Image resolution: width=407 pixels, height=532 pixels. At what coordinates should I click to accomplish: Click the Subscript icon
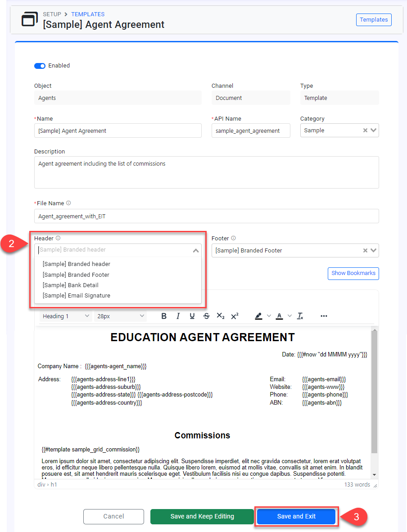pos(221,316)
